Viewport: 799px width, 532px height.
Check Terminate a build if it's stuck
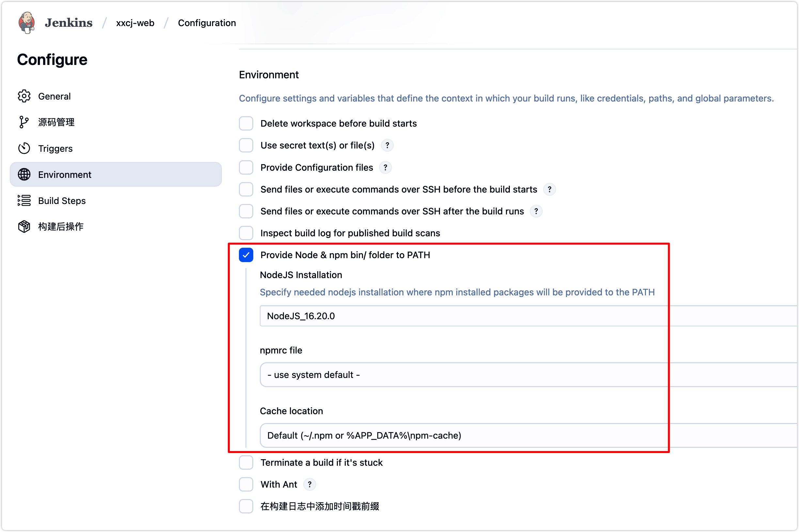246,462
